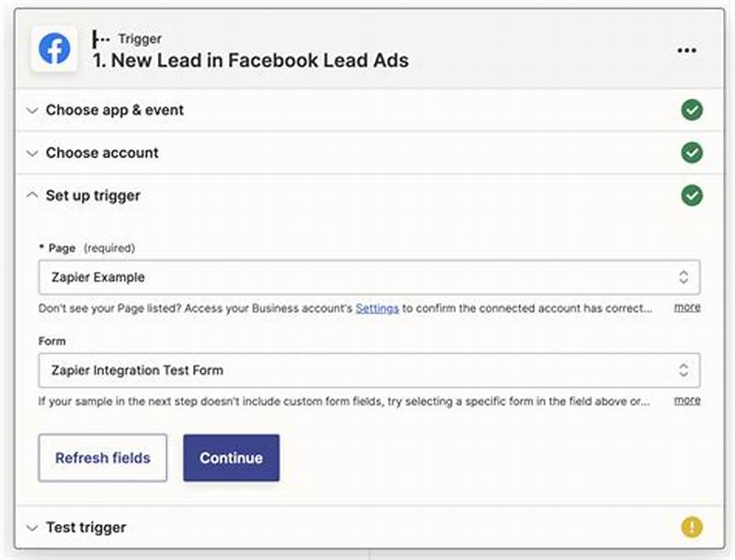Screen dimensions: 735x560
Task: Open the three-dot options menu
Action: (x=687, y=50)
